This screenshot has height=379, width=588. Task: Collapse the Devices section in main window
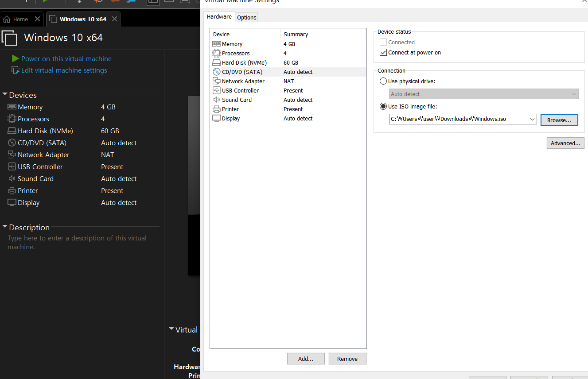5,95
